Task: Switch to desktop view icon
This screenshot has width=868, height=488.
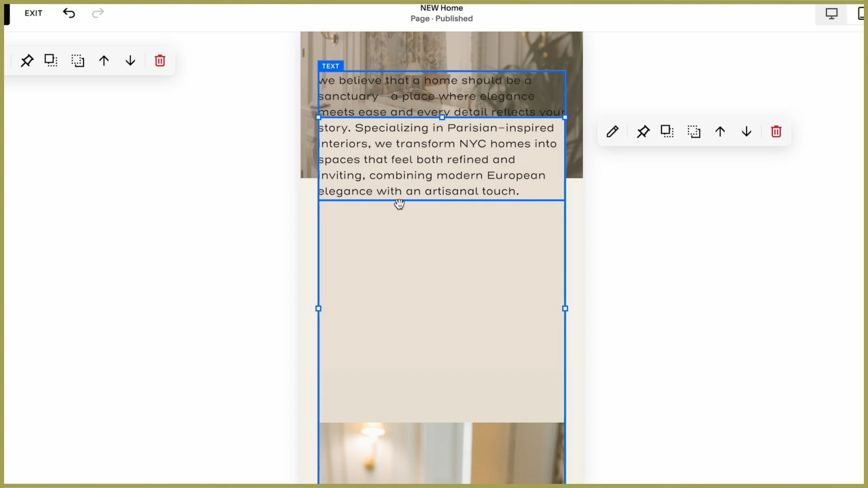Action: point(831,14)
